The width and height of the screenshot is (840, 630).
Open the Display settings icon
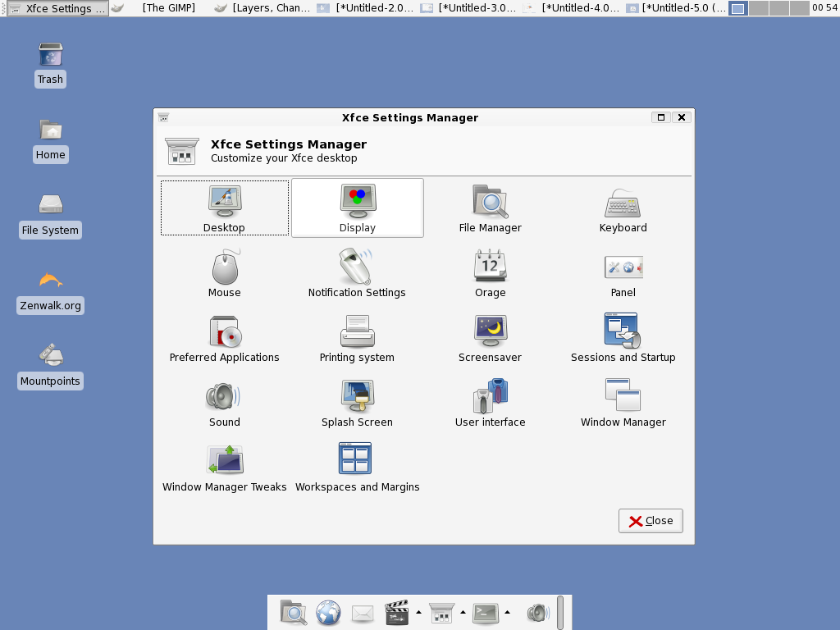click(x=358, y=208)
